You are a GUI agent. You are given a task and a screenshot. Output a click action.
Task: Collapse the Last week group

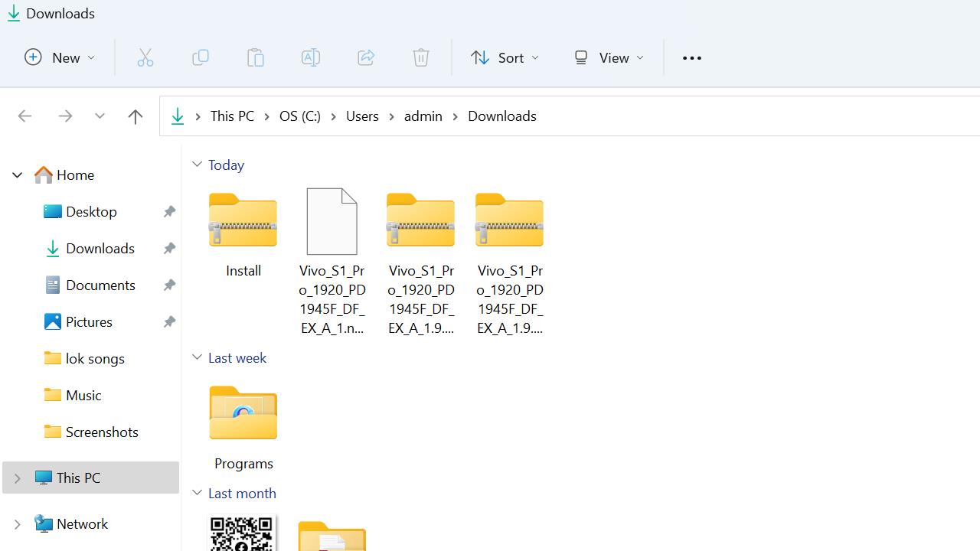coord(198,357)
